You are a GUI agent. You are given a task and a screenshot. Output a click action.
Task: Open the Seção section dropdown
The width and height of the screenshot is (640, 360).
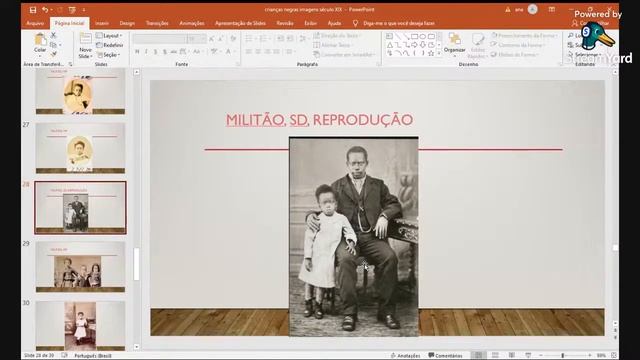108,54
